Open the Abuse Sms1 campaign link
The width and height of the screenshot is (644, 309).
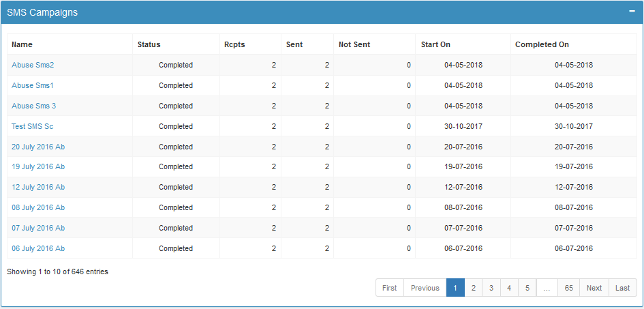(33, 86)
